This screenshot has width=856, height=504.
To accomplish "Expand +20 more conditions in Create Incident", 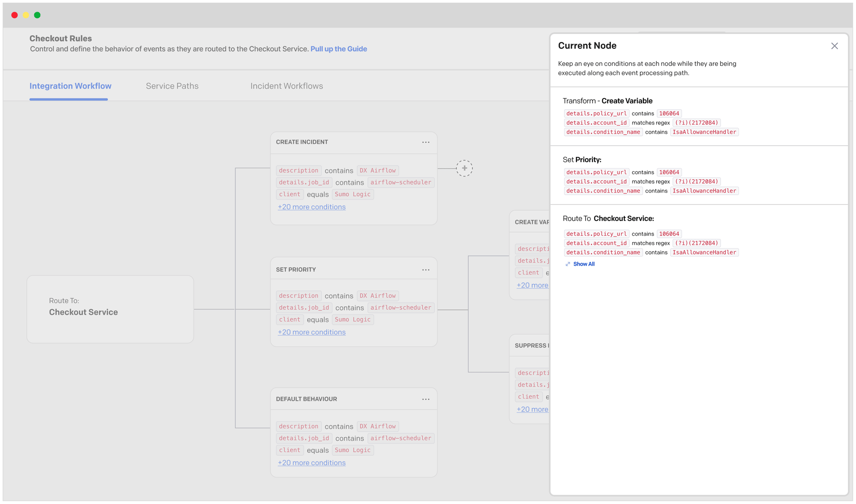I will point(311,207).
